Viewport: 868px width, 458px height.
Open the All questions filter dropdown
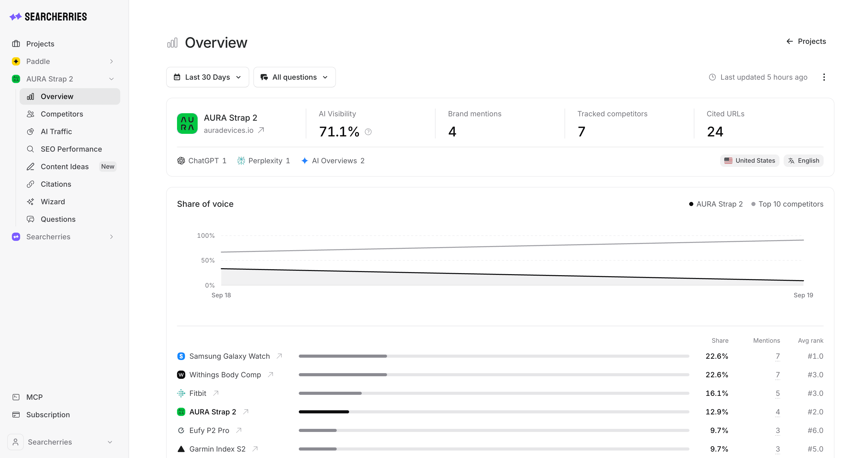294,77
